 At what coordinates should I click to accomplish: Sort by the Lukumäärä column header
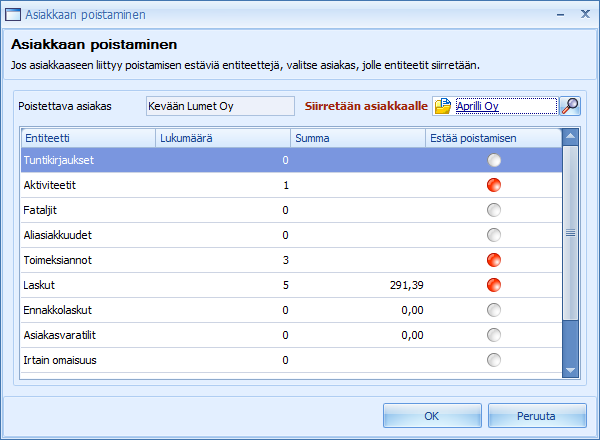223,138
